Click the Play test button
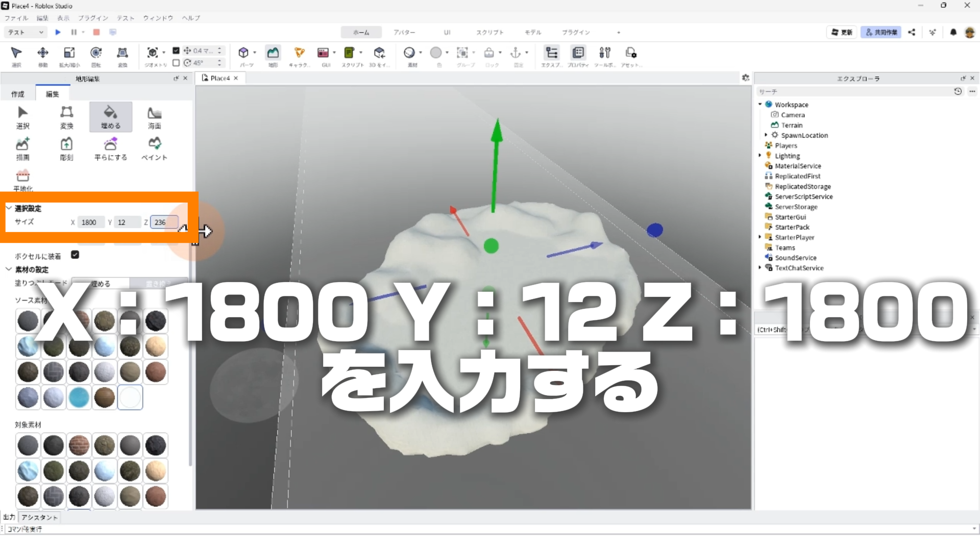The width and height of the screenshot is (980, 551). pyautogui.click(x=58, y=32)
